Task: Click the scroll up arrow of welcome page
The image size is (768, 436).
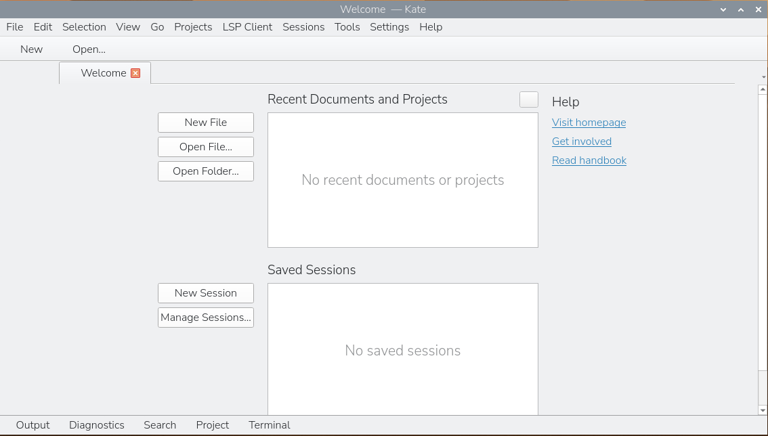Action: coord(763,90)
